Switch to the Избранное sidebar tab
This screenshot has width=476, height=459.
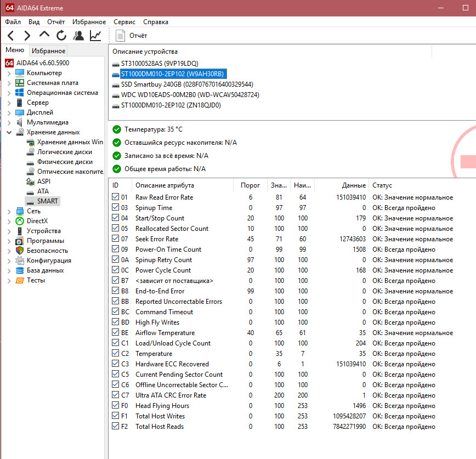(x=49, y=50)
